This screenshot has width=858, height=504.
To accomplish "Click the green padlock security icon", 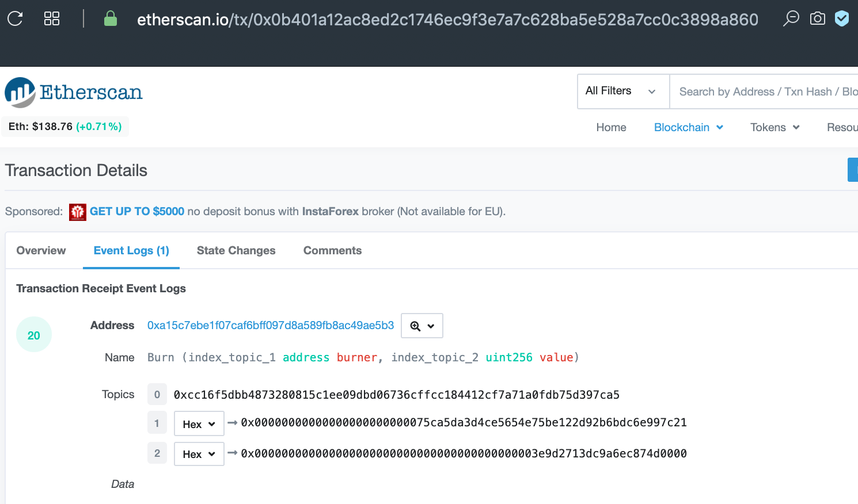I will tap(111, 20).
